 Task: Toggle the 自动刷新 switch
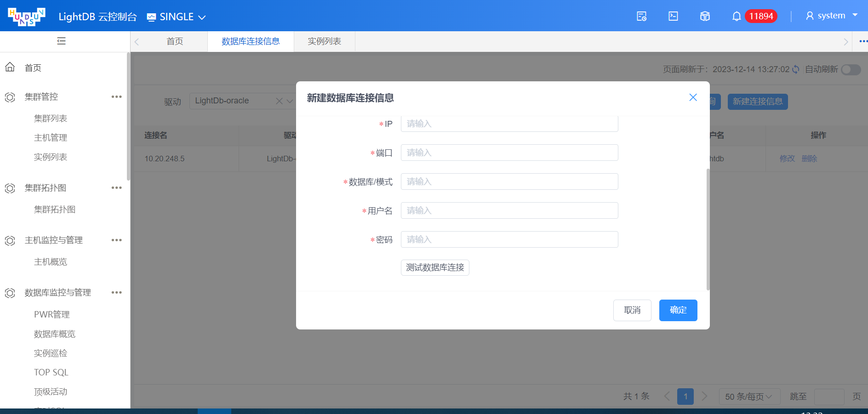click(x=851, y=69)
